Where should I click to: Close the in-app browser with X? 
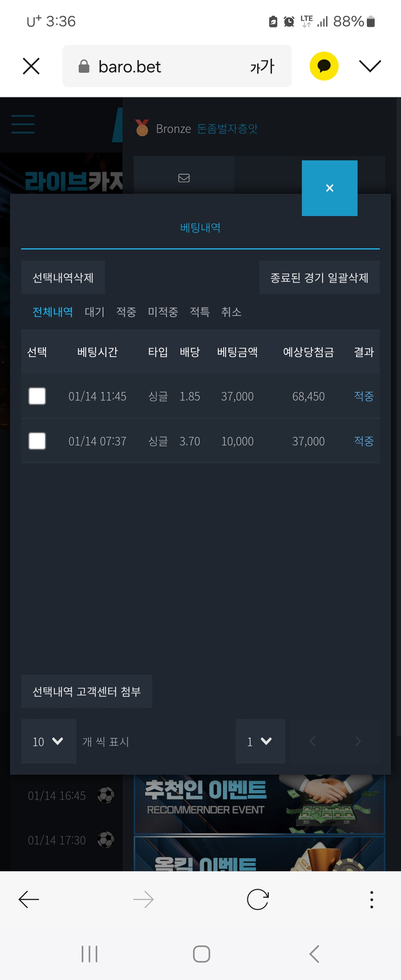[x=31, y=66]
